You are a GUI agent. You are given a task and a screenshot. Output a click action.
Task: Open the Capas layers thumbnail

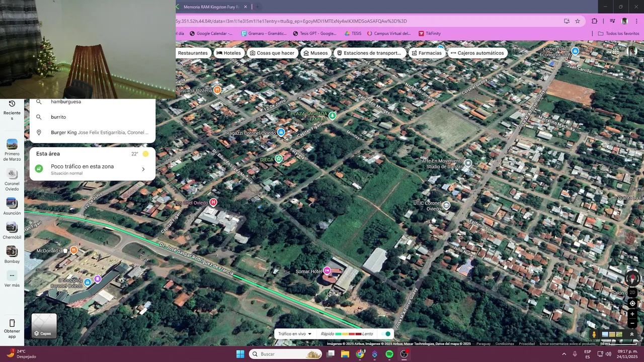[x=44, y=326]
